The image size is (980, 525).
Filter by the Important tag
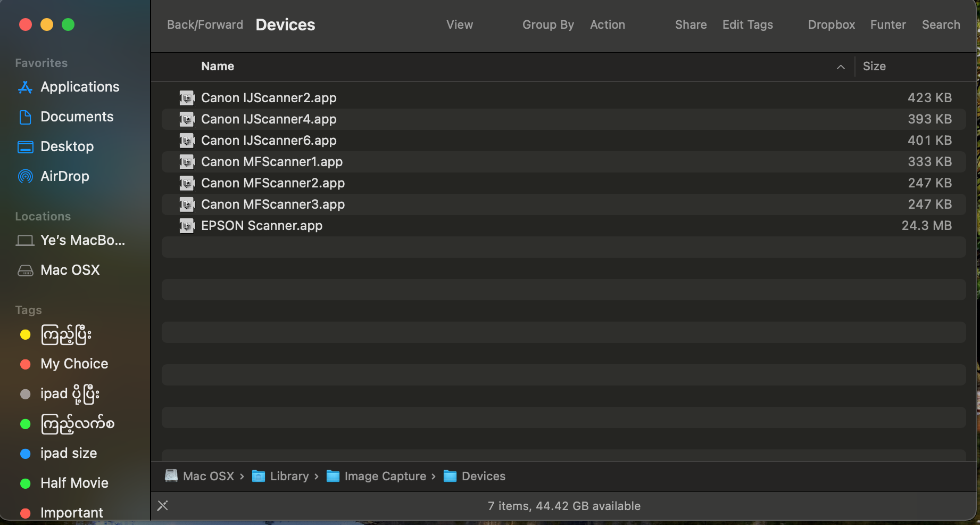pos(72,513)
